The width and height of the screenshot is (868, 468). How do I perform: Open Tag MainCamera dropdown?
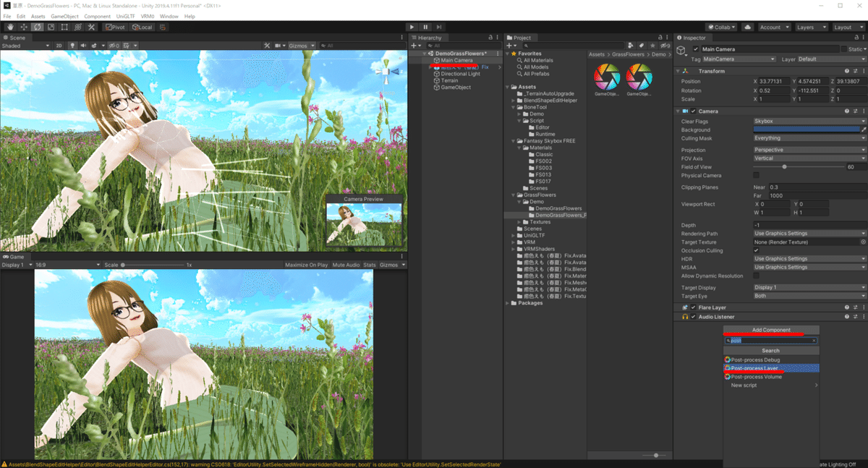pyautogui.click(x=739, y=59)
